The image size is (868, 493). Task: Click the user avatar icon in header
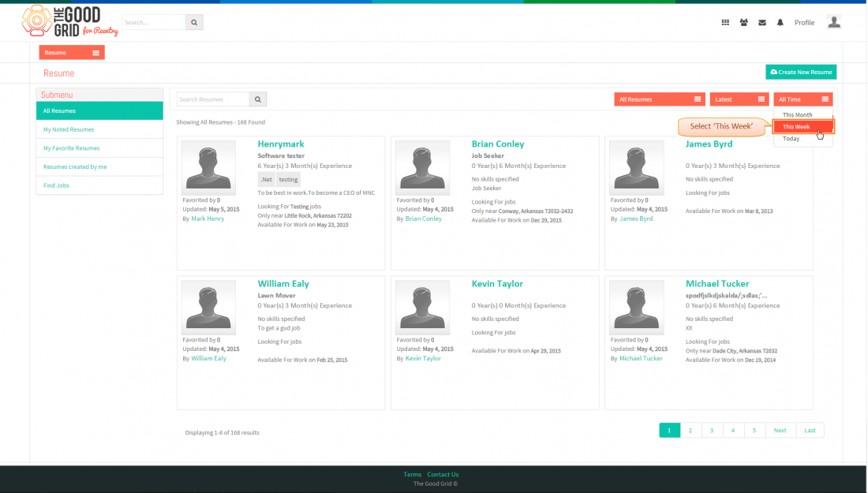pyautogui.click(x=834, y=22)
